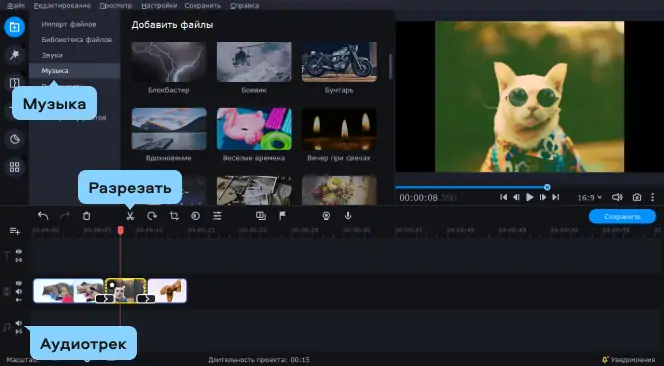Select the Crop tool icon
This screenshot has width=664, height=366.
(174, 216)
